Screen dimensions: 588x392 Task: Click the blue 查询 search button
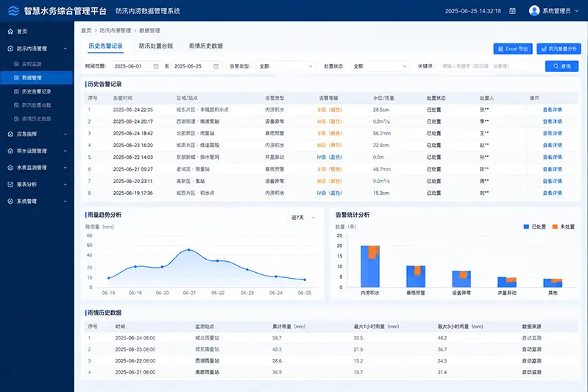point(562,66)
